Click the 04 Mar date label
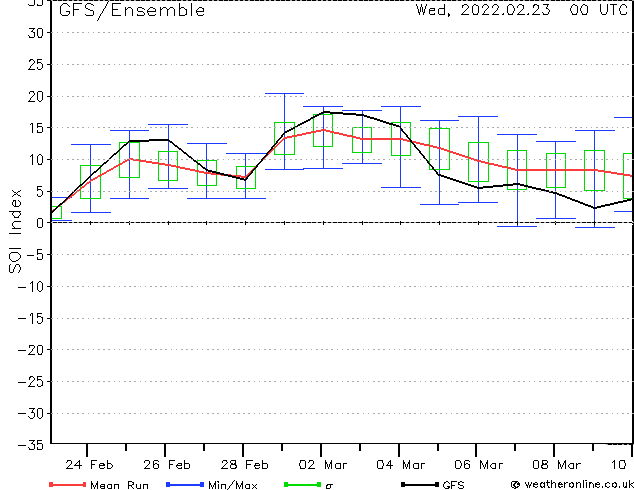Viewport: 634px width, 490px height. tap(400, 465)
